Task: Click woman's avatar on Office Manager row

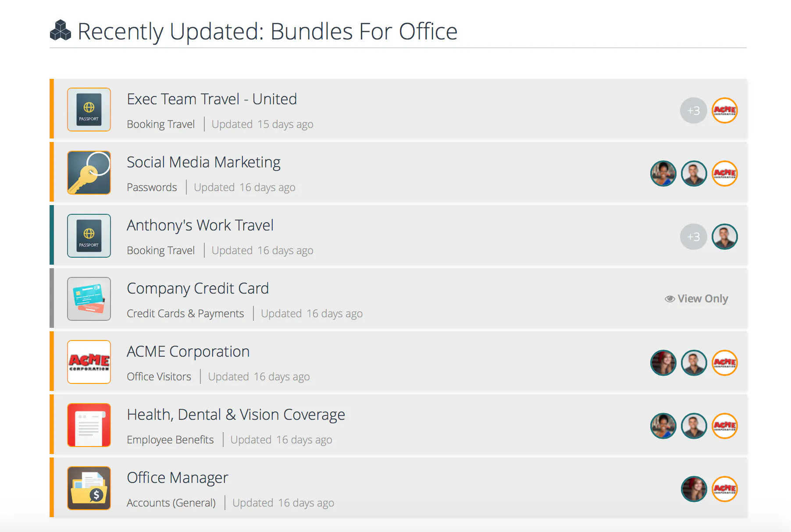Action: point(694,489)
